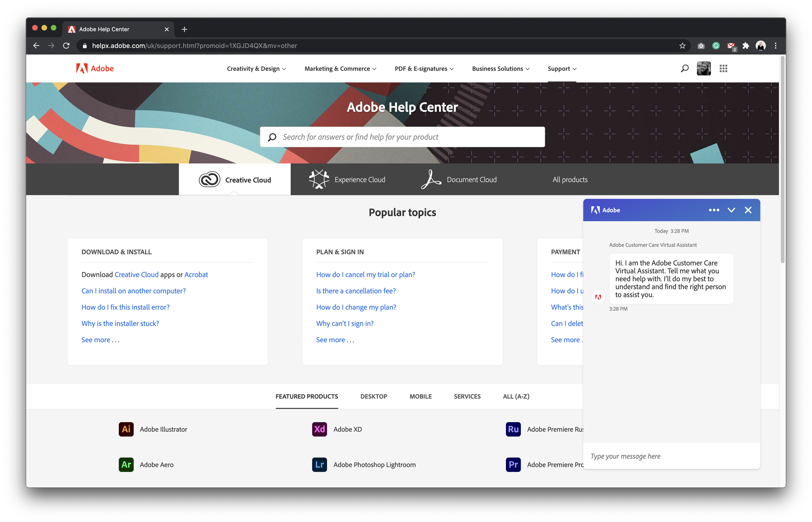Click the Creative Cloud logo icon

pyautogui.click(x=209, y=179)
